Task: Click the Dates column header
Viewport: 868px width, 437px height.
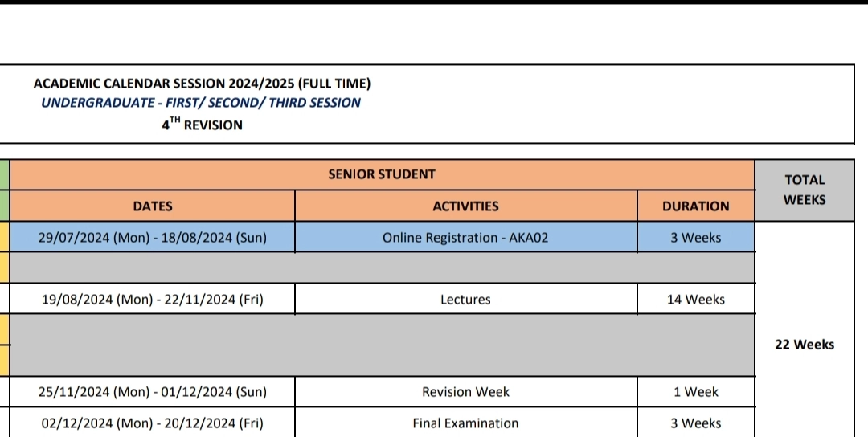Action: [x=153, y=206]
